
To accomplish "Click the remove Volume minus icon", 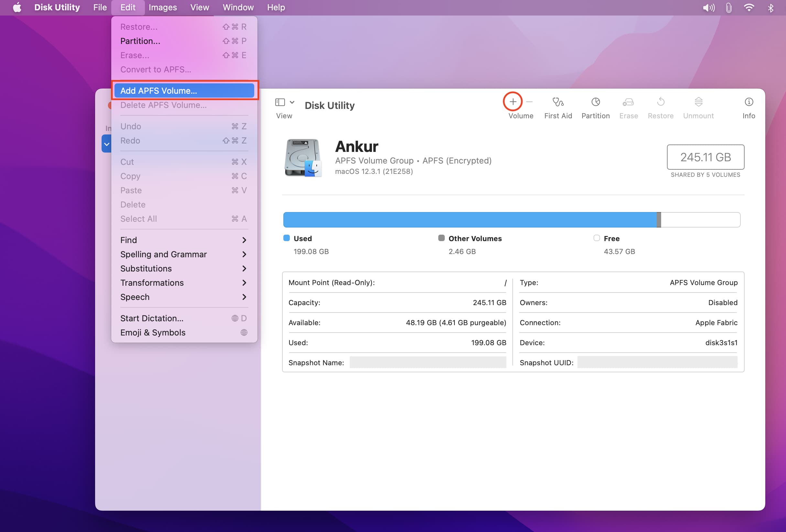I will pos(529,102).
